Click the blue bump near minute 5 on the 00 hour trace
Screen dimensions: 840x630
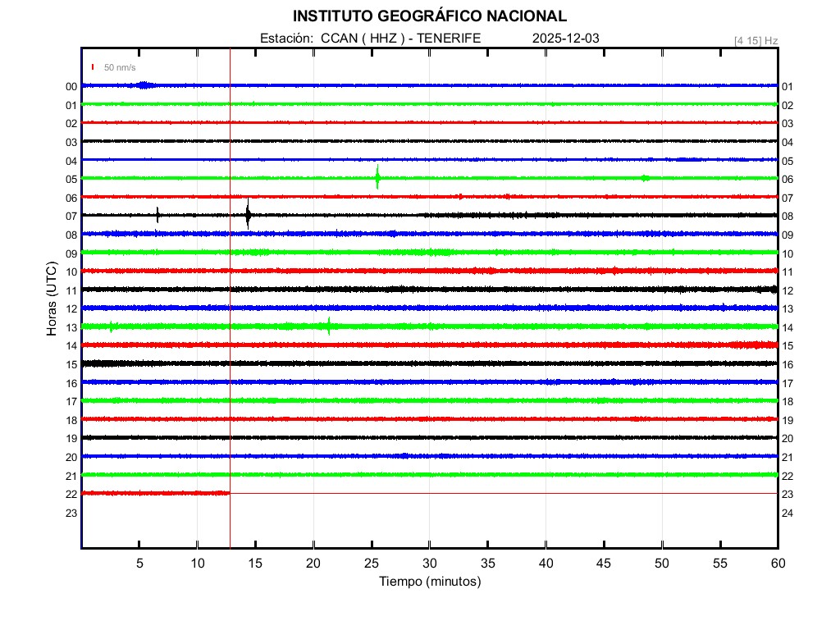pos(144,85)
